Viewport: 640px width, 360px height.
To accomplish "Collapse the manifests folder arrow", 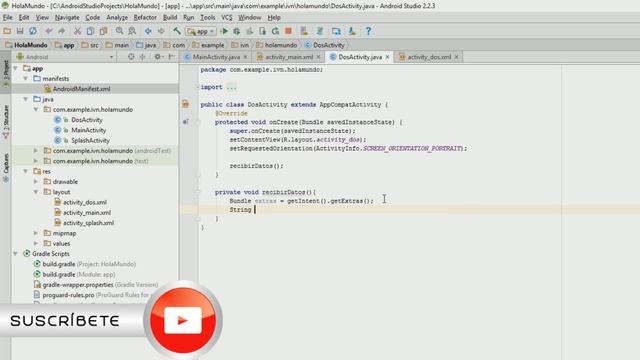I will coord(26,78).
